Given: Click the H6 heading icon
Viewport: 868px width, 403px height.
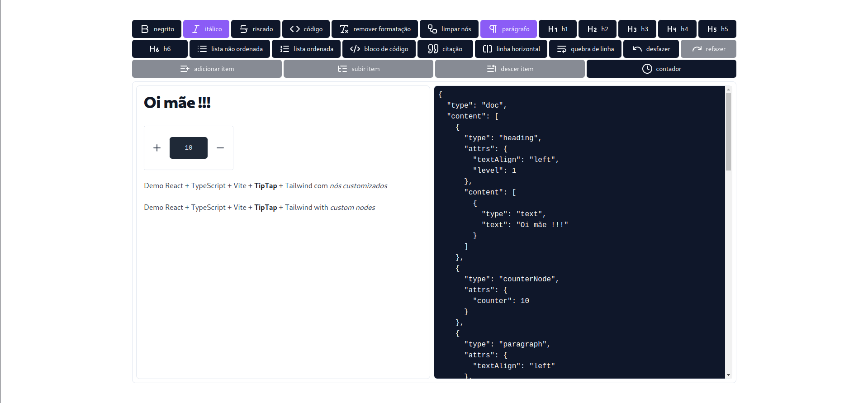Looking at the screenshot, I should tap(154, 49).
